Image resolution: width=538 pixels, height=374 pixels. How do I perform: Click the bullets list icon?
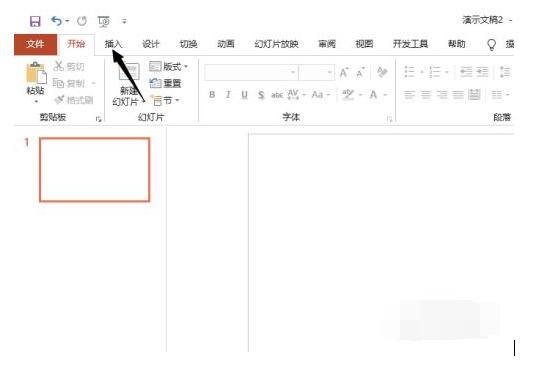point(409,72)
